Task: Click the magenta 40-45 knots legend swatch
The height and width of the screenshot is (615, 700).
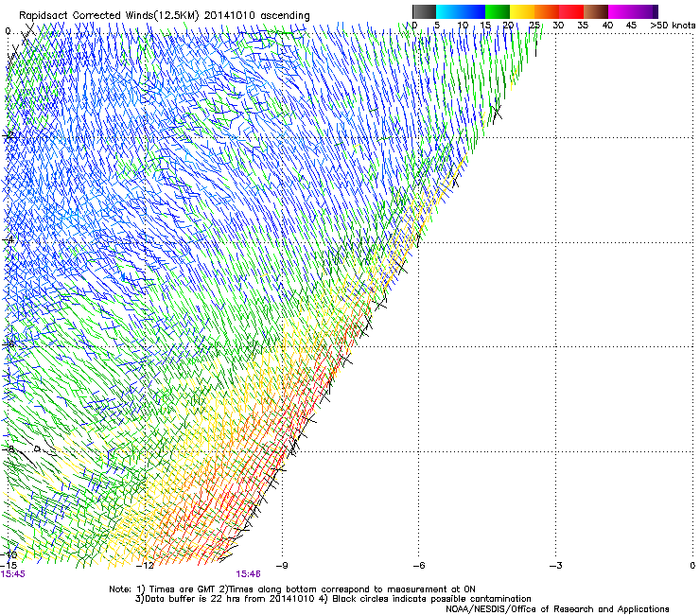Action: coord(621,11)
